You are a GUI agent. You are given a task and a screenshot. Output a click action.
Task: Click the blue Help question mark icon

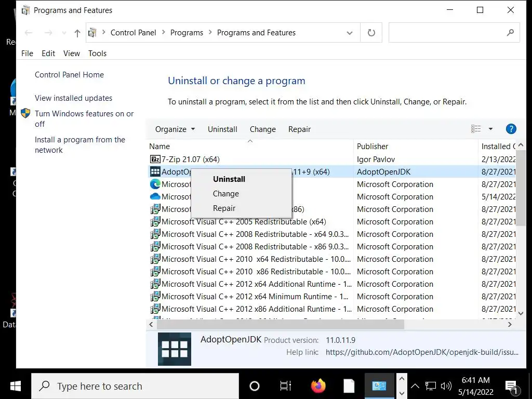(511, 129)
